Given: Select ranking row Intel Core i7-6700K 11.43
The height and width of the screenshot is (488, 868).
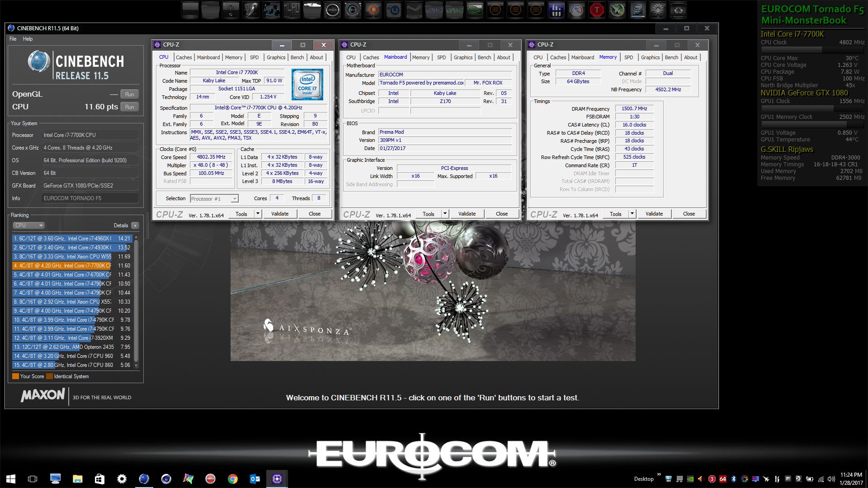Looking at the screenshot, I should pos(72,275).
